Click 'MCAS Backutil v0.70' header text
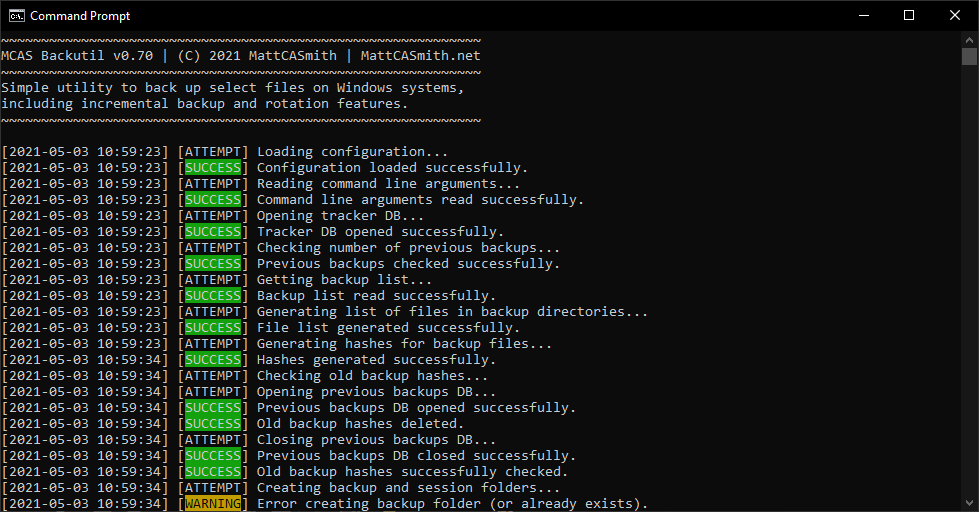 point(77,56)
